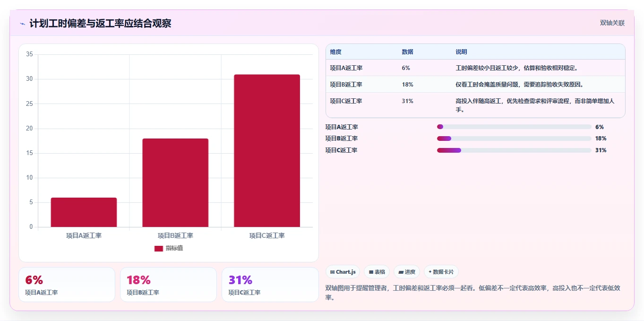Image resolution: width=644 pixels, height=321 pixels.
Task: Click the 项目C返工率 bar in chart
Action: [267, 151]
